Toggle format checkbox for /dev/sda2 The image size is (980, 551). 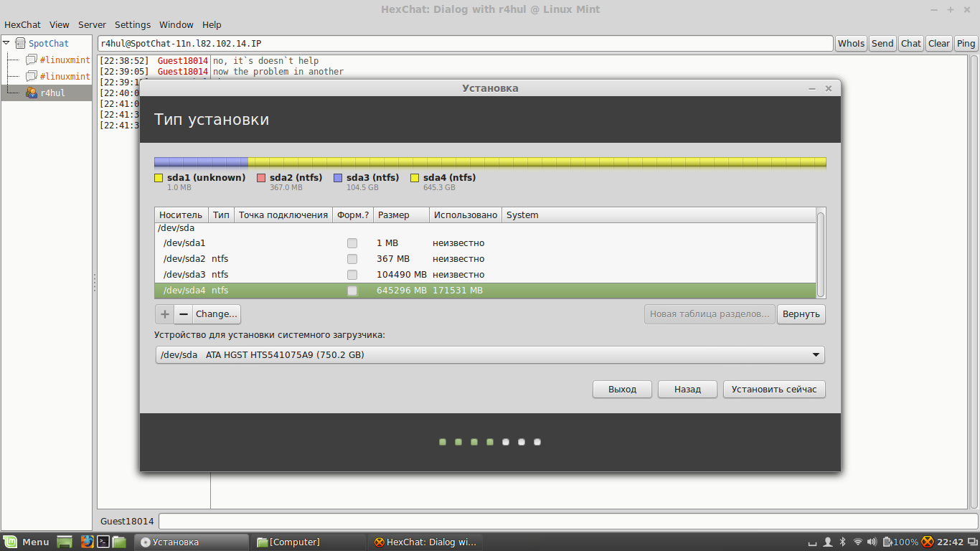(352, 259)
